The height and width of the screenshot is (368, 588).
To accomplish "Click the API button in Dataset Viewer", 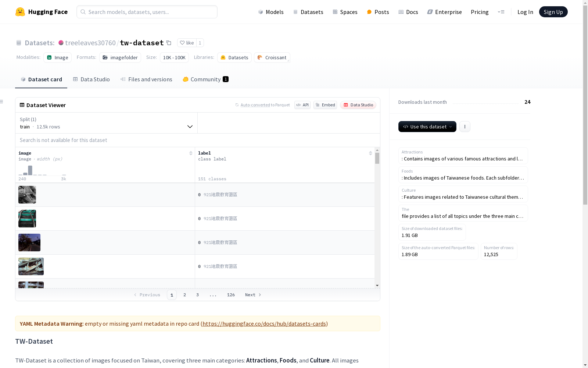I will point(302,105).
